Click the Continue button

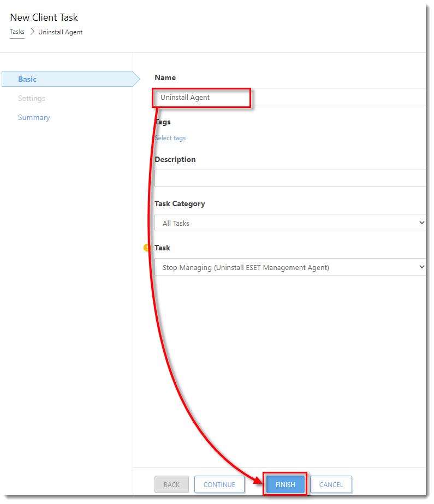219,484
